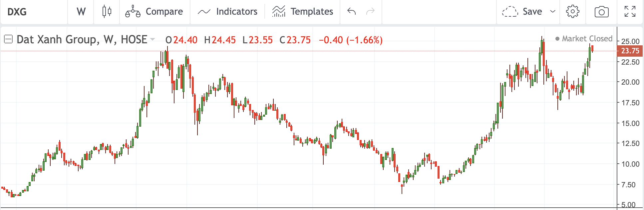Screen dimensions: 644x210
Task: Open the candlestick chart style selector
Action: click(107, 12)
